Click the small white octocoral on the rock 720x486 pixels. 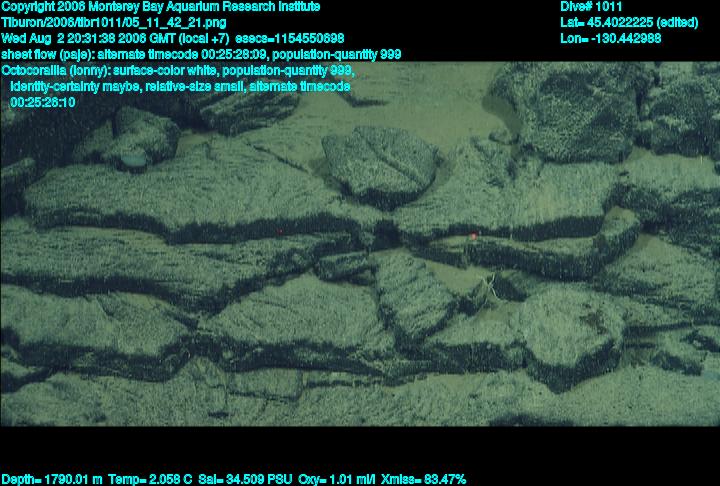(491, 290)
